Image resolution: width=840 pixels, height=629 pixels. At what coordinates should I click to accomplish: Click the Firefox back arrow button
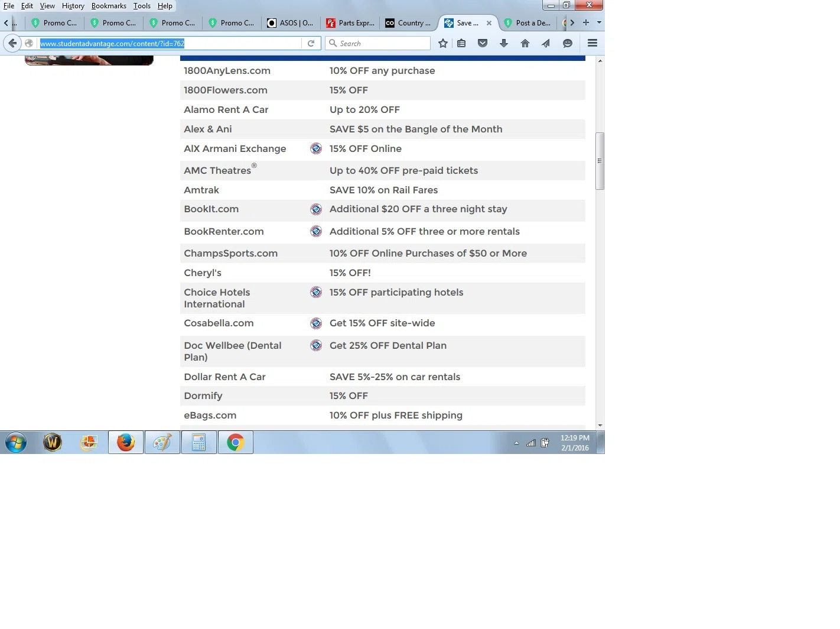[12, 43]
